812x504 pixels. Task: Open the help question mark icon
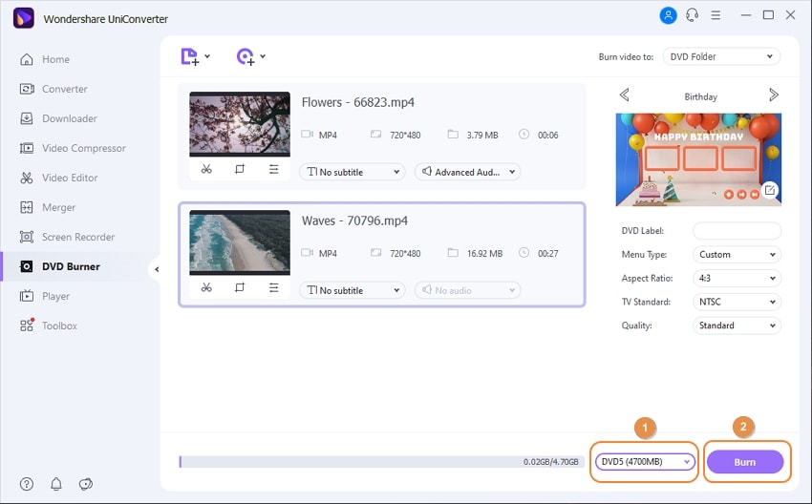pyautogui.click(x=27, y=484)
